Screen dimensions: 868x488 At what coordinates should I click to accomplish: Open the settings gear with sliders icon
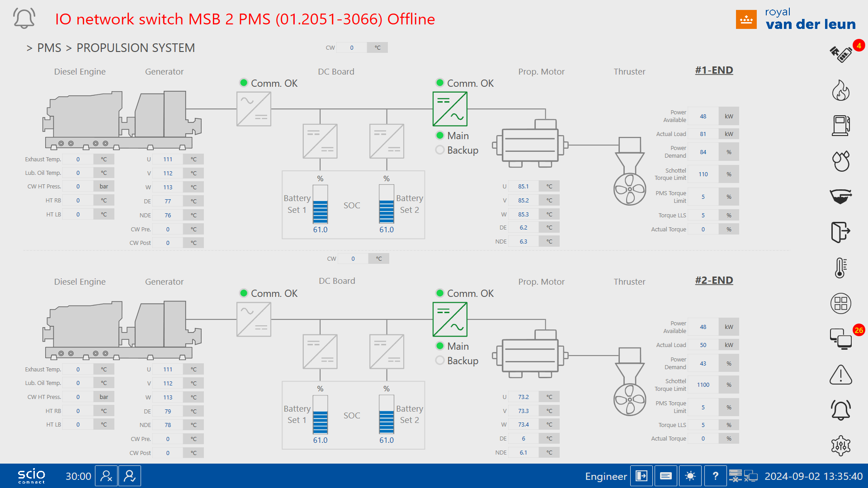pyautogui.click(x=840, y=446)
